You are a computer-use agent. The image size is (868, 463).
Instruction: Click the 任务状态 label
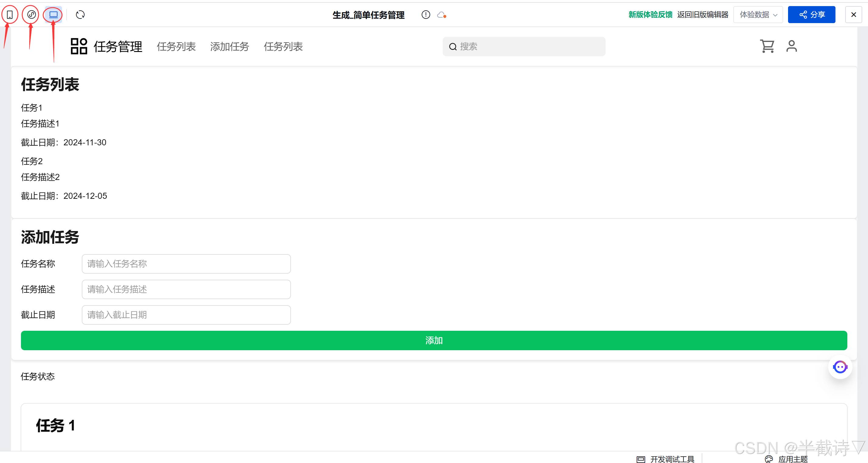tap(38, 377)
